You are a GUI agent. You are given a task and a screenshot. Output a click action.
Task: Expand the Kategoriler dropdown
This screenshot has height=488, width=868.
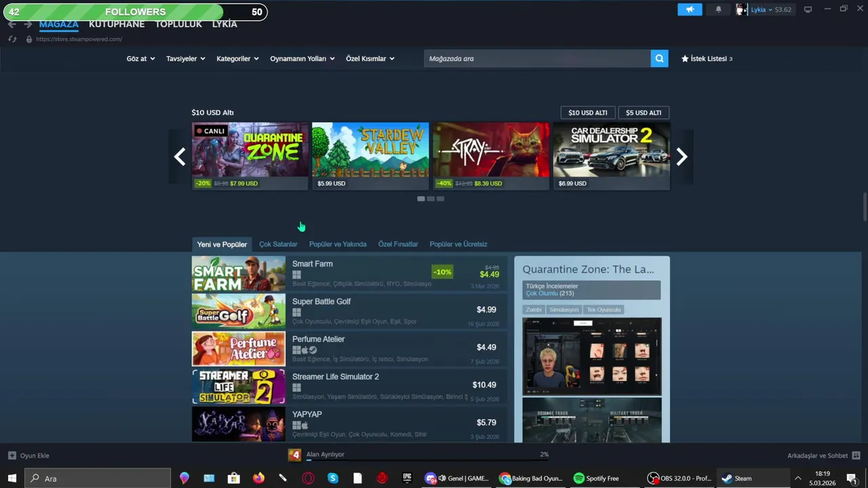point(237,59)
